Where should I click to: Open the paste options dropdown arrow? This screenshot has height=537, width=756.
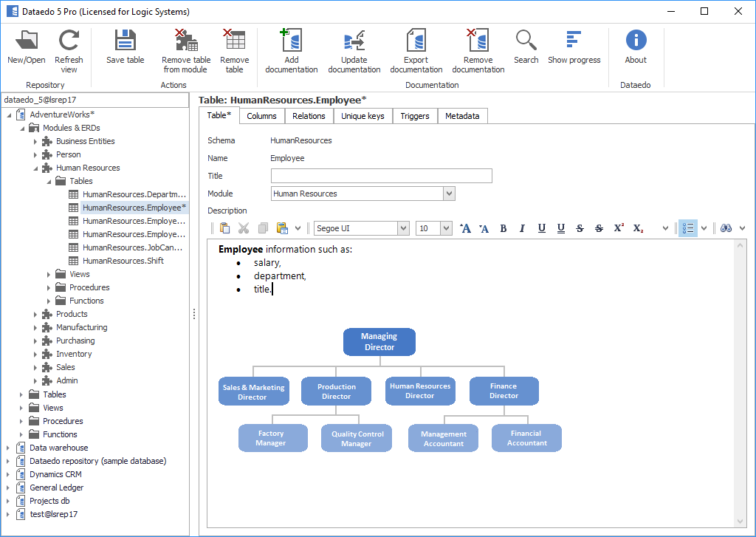pyautogui.click(x=298, y=228)
